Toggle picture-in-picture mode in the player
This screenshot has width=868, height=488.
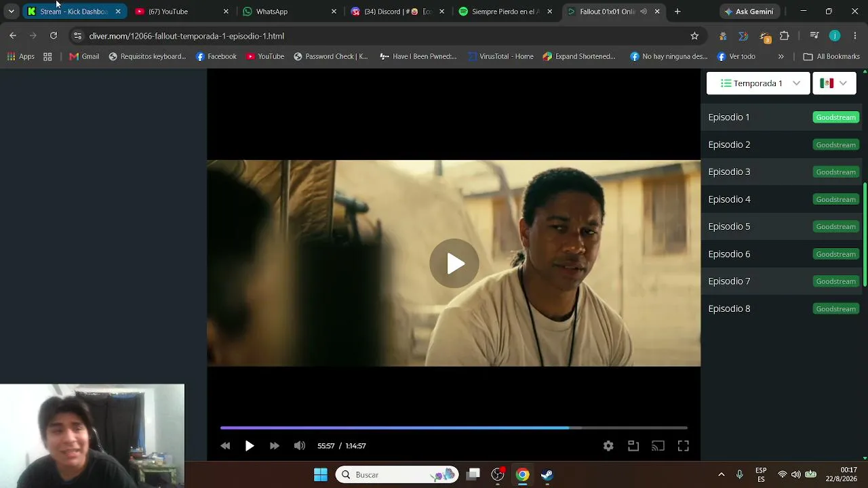click(633, 446)
